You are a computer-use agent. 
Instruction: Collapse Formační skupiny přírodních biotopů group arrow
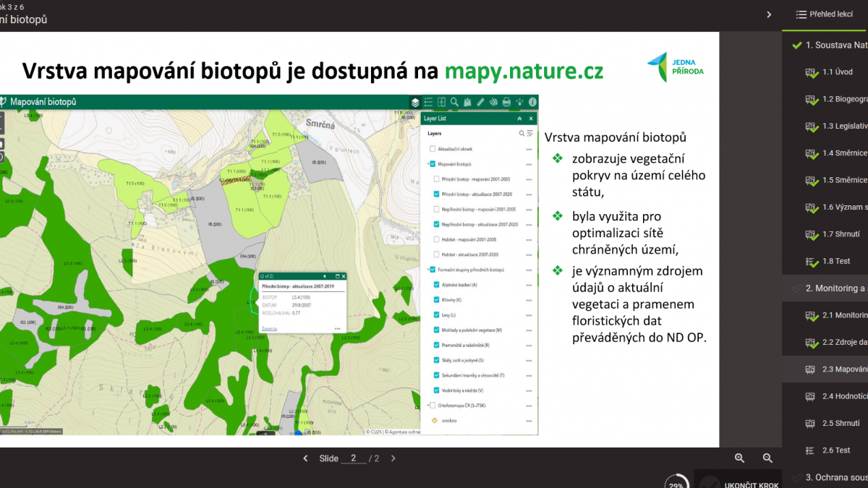click(x=427, y=270)
